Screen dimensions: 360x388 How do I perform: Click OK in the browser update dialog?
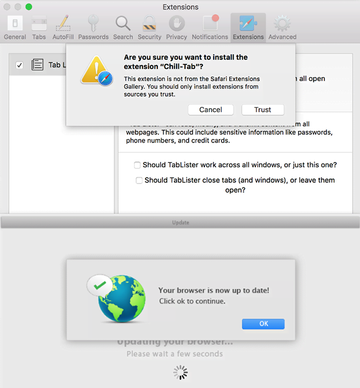263,324
